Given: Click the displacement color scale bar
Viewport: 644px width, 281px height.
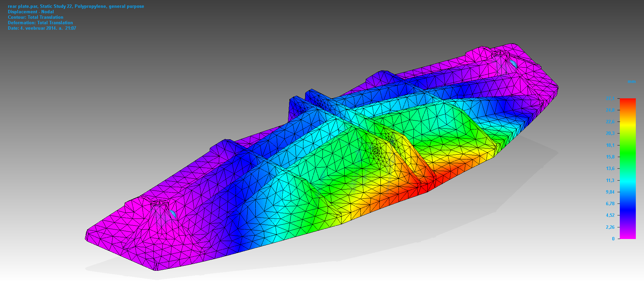Looking at the screenshot, I should click(x=628, y=169).
